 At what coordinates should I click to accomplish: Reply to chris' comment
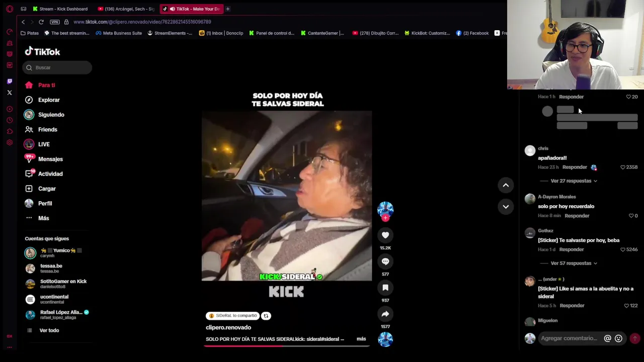pos(575,167)
